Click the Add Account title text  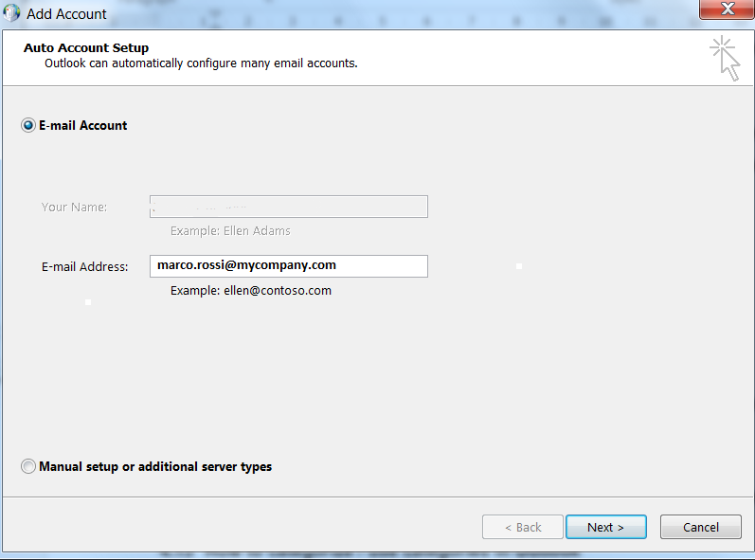coord(66,14)
